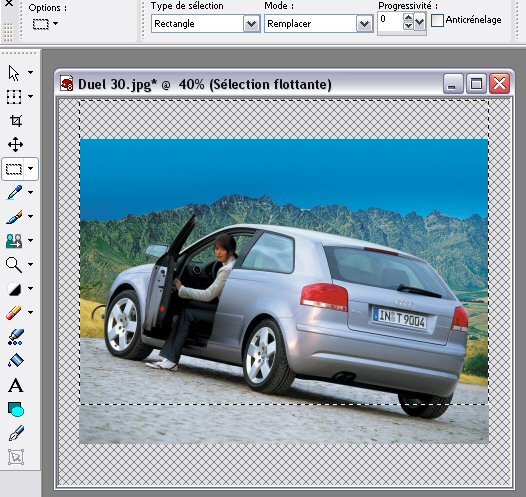This screenshot has height=497, width=526.
Task: Select the Dropper tool
Action: coord(15,192)
